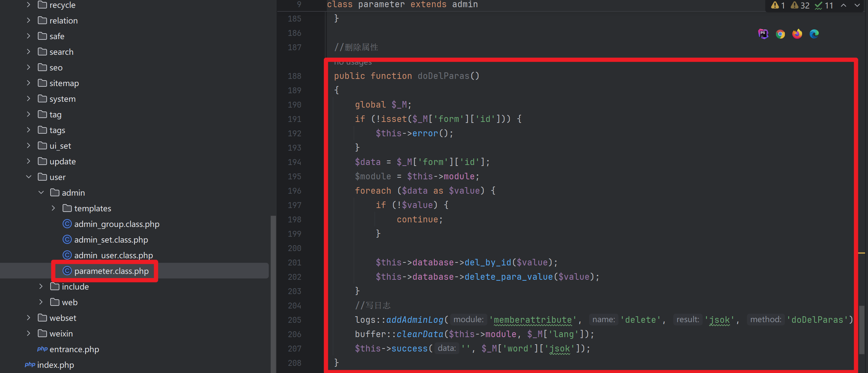Expand the include folder
The width and height of the screenshot is (868, 373).
coord(41,287)
